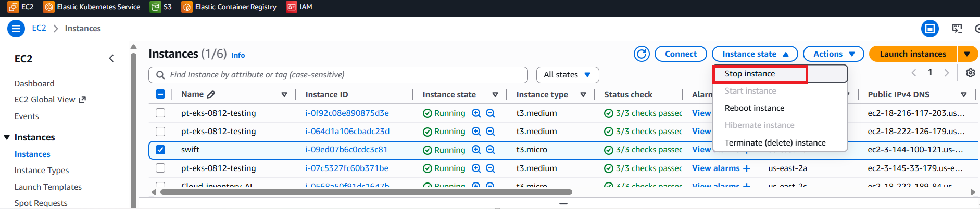This screenshot has width=980, height=209.
Task: Zoom out icon for i-07c5327fc60b371be row
Action: coord(490,168)
